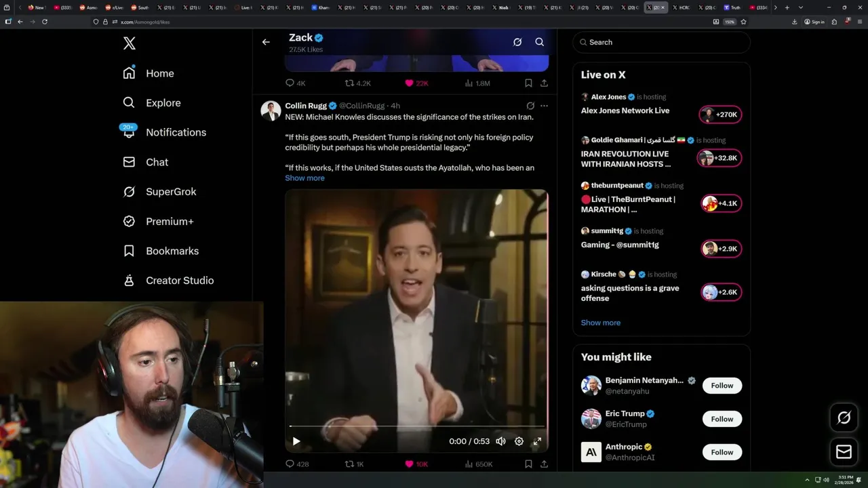
Task: Open Premium+ in the sidebar
Action: click(159, 222)
